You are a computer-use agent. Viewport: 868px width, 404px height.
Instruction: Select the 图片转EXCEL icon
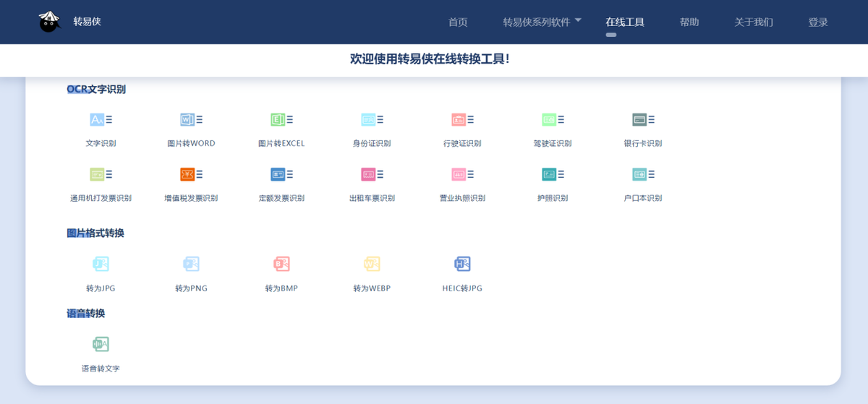tap(281, 120)
